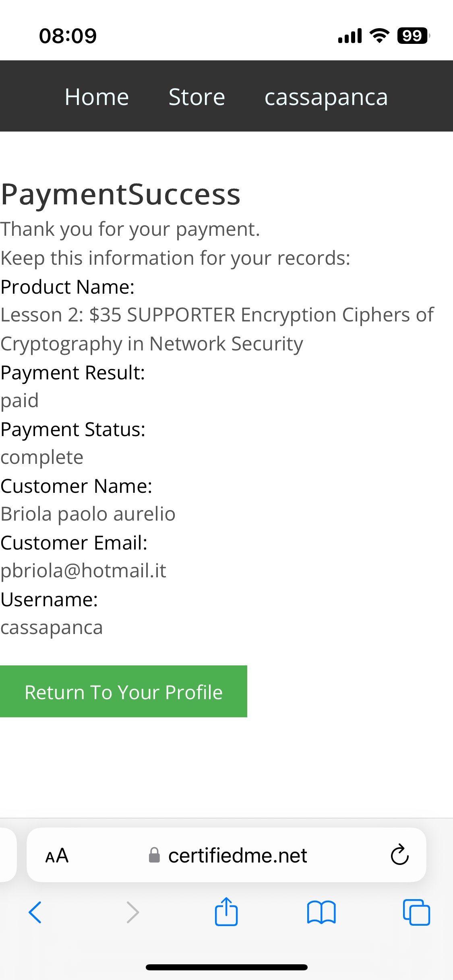Viewport: 453px width, 980px height.
Task: Tap the PaymentSuccess heading
Action: (x=120, y=195)
